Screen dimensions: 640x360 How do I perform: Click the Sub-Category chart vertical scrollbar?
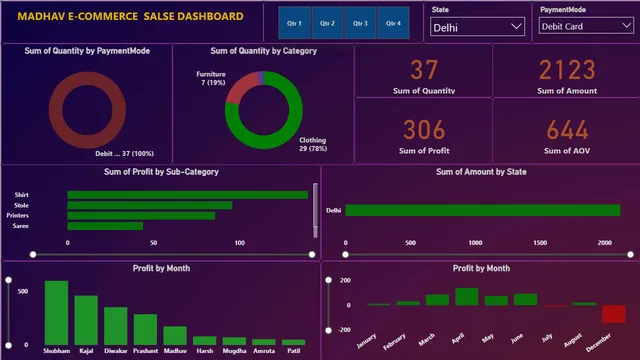click(x=315, y=210)
